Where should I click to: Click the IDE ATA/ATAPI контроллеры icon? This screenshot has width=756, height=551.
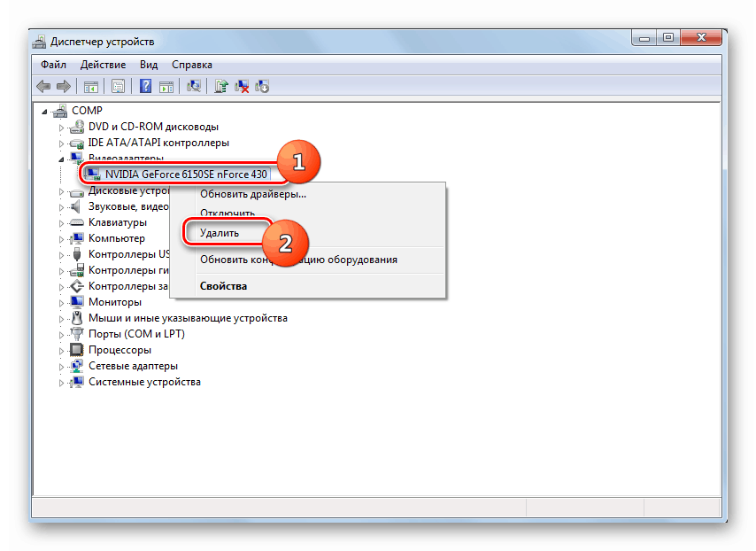[x=77, y=143]
